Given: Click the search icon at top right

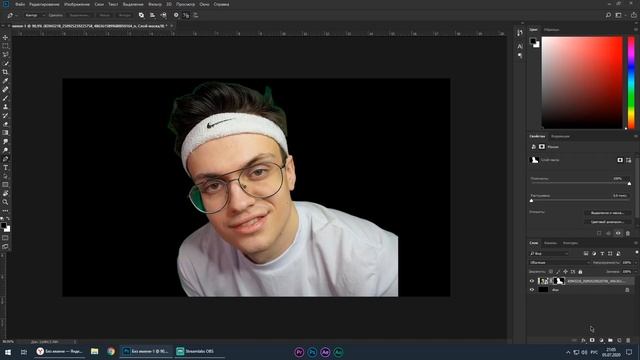Looking at the screenshot, I should coord(608,15).
